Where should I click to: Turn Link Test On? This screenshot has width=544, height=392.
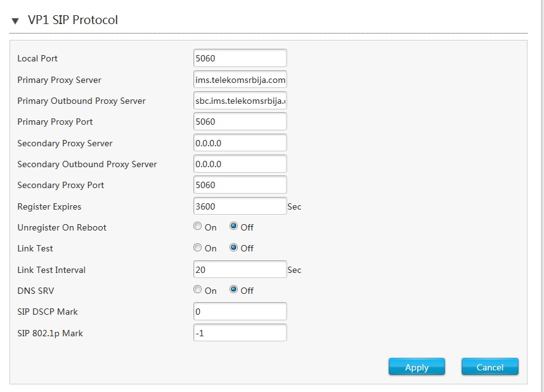coord(198,248)
